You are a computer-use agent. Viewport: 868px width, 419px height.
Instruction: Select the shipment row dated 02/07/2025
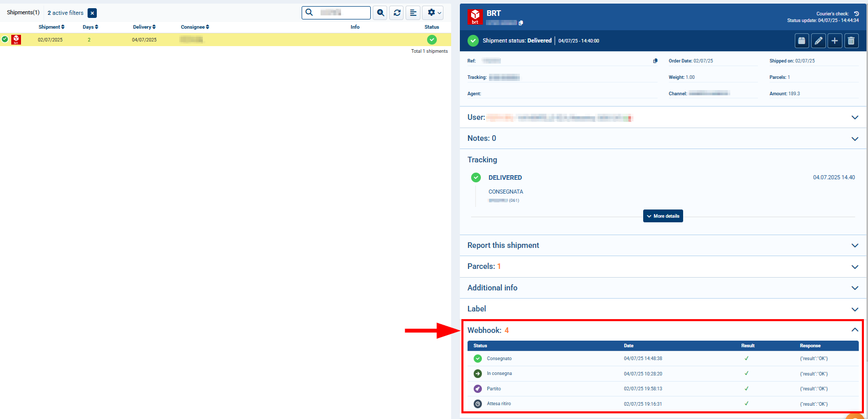click(225, 39)
